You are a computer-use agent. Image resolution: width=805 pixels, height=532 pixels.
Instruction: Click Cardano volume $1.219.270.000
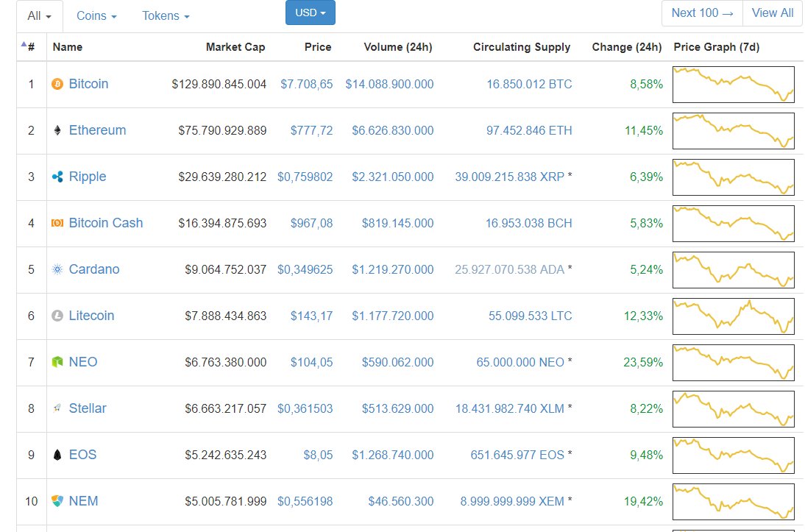point(393,269)
